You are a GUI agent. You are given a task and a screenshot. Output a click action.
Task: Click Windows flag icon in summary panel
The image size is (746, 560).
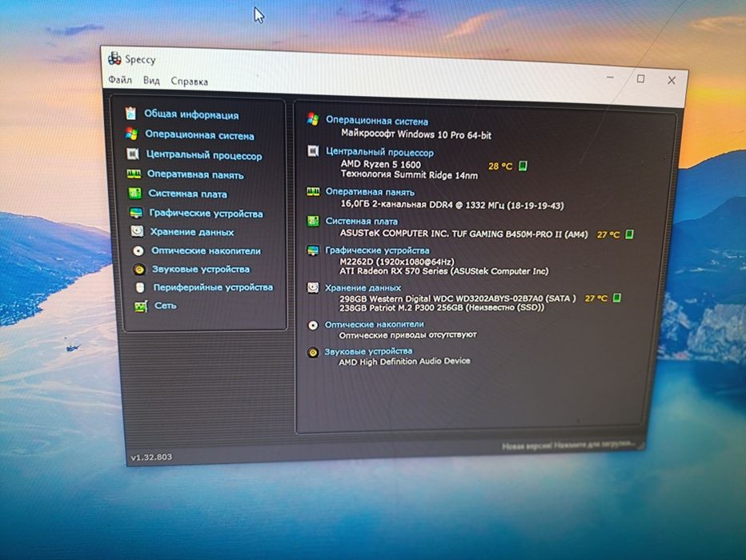313,119
